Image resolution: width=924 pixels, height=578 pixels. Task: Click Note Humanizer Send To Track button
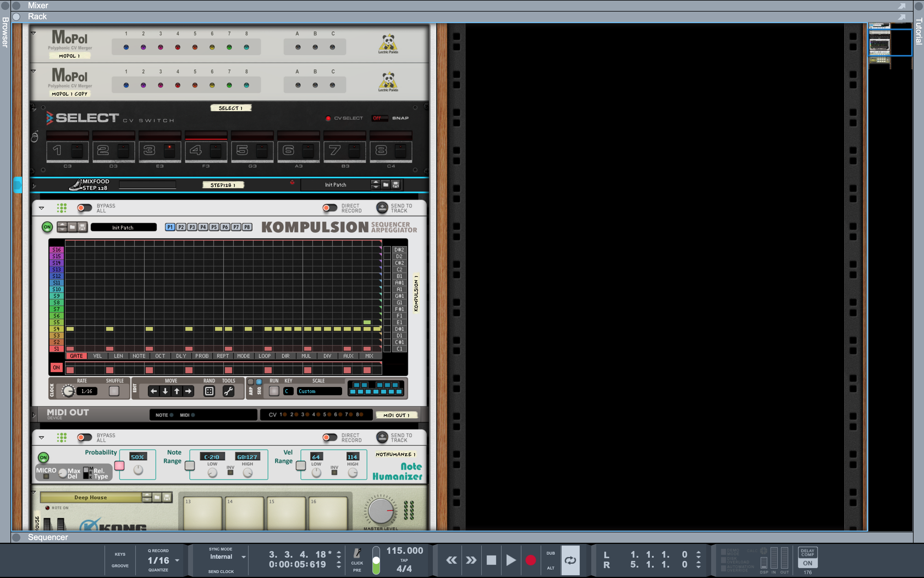point(382,437)
